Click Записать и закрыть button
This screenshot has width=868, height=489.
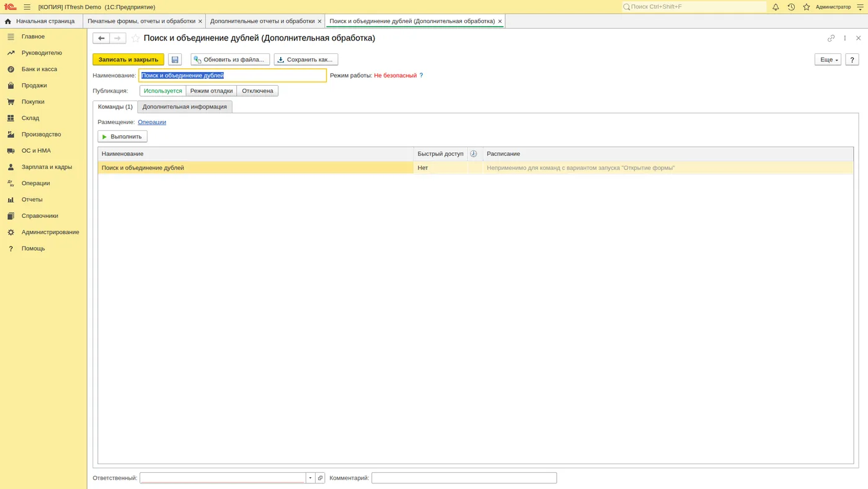point(128,60)
